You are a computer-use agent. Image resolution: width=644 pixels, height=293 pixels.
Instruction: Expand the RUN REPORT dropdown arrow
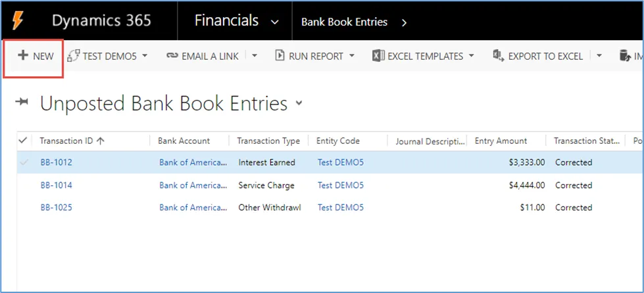coord(351,56)
